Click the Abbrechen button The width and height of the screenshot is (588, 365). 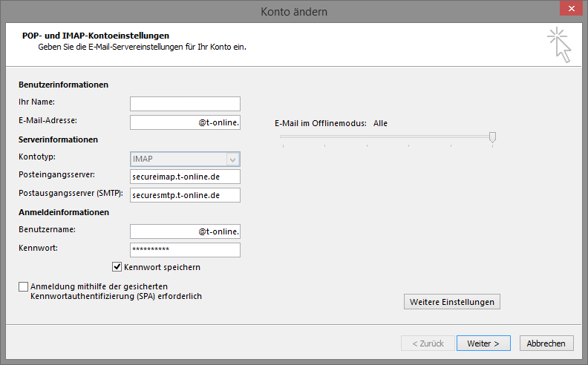546,343
